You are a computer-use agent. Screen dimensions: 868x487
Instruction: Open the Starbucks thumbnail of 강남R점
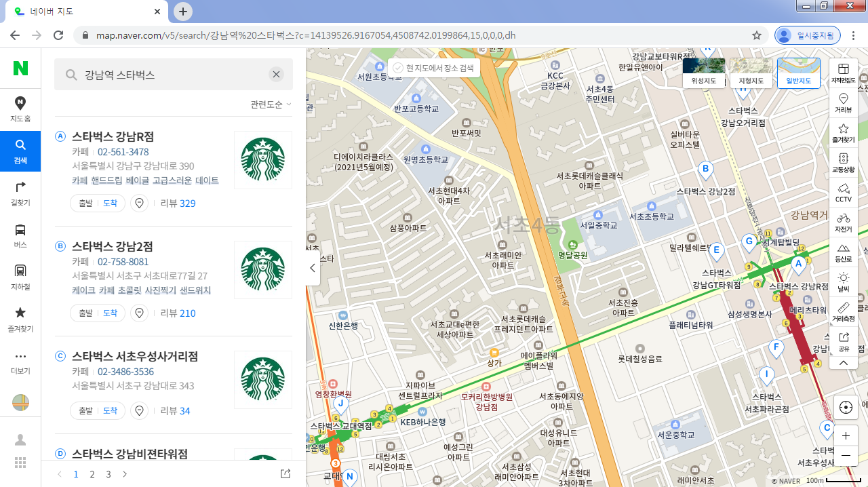point(263,160)
